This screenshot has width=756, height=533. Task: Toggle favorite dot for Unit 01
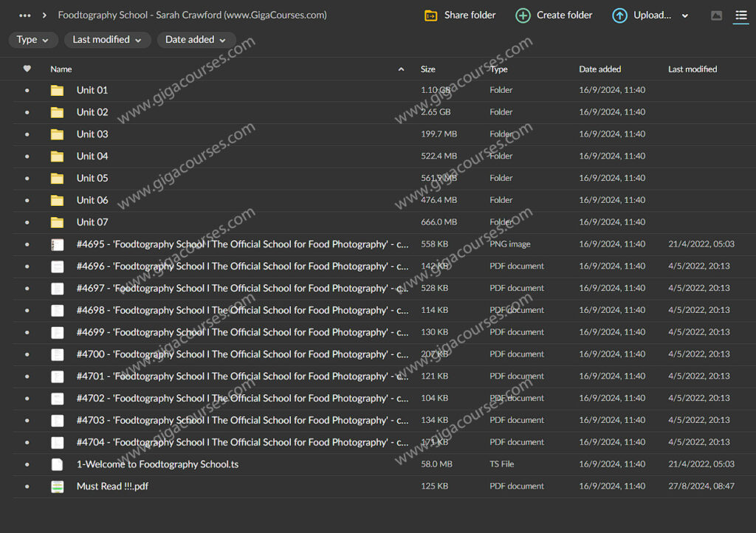coord(27,90)
